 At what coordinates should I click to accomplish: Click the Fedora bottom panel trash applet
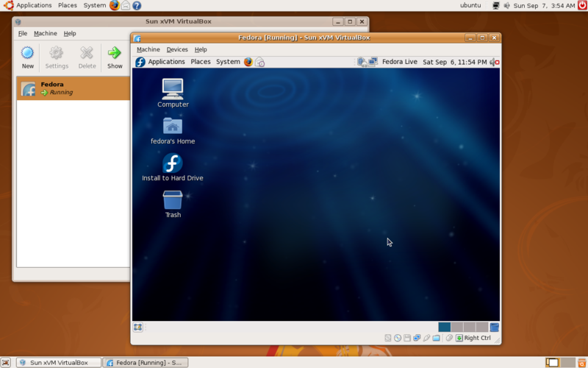(x=494, y=327)
